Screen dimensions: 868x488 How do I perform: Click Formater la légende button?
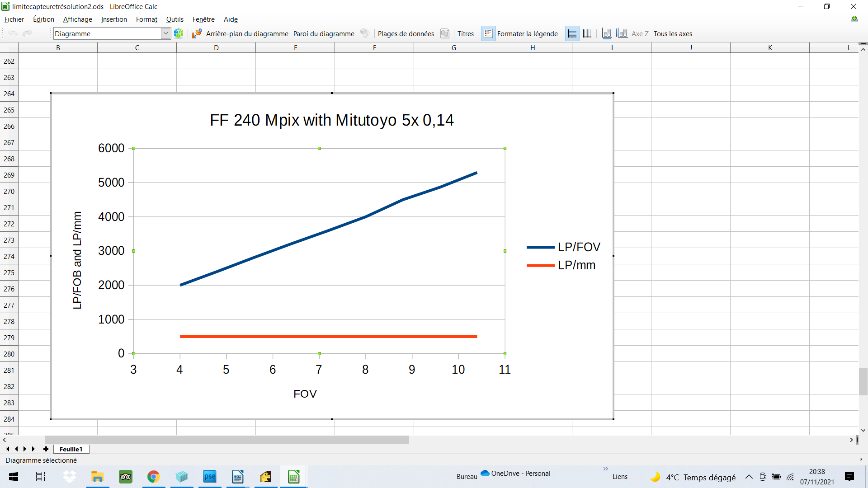(x=527, y=33)
